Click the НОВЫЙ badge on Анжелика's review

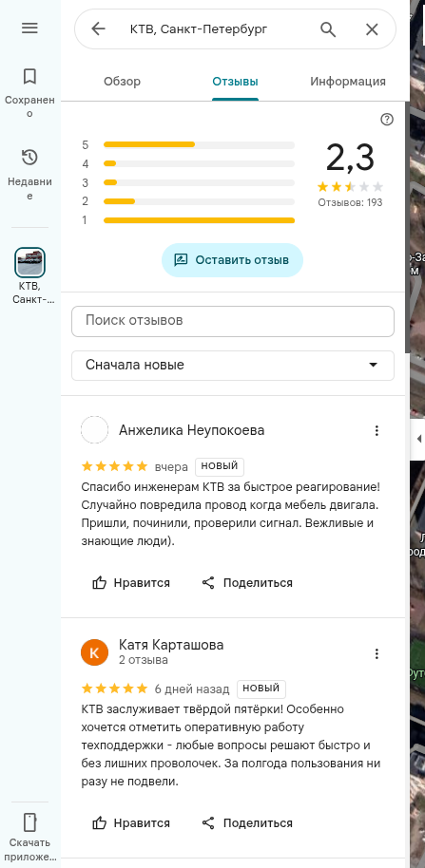220,466
